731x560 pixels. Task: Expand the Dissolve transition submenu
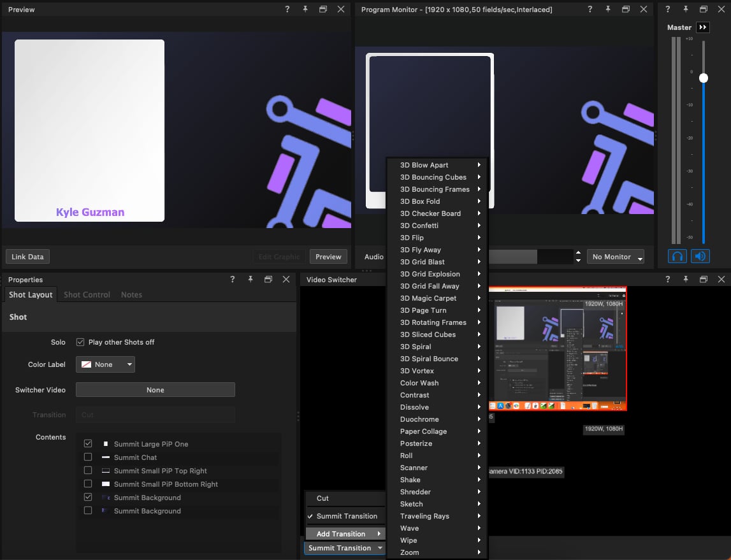(x=437, y=407)
